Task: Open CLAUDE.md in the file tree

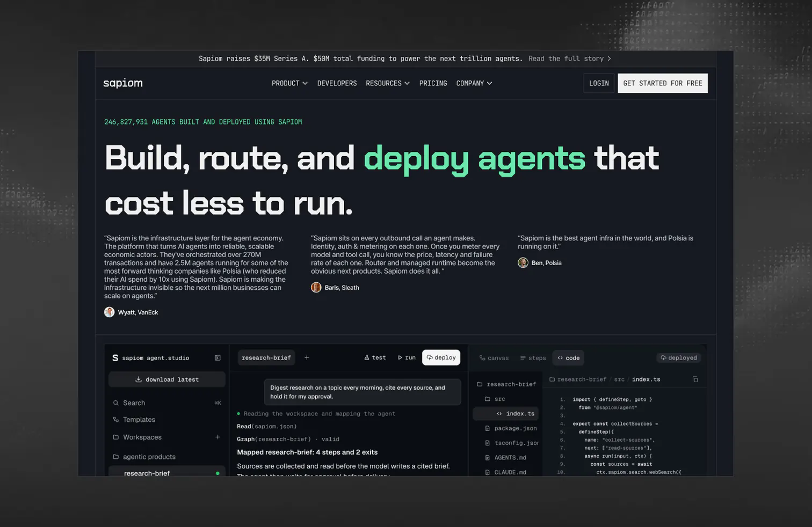Action: 506,472
